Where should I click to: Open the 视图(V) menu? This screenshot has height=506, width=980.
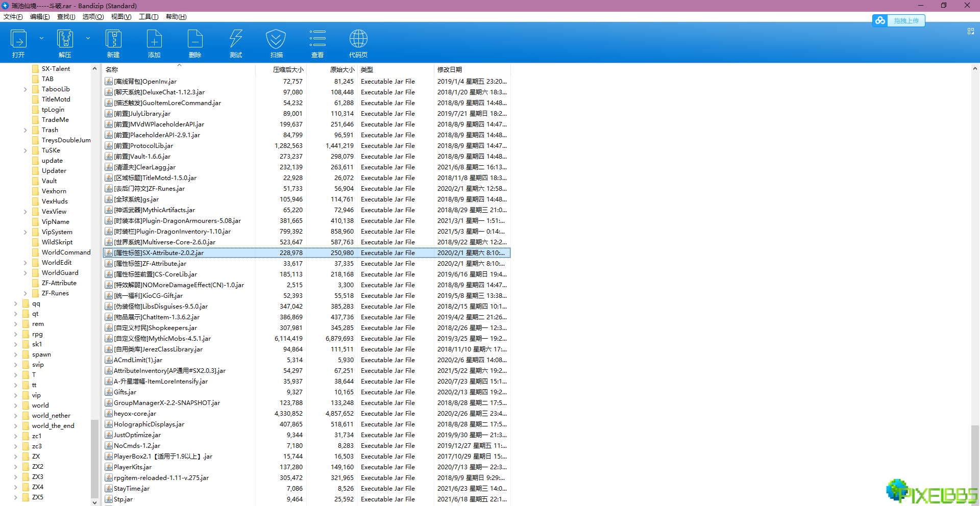(x=121, y=17)
